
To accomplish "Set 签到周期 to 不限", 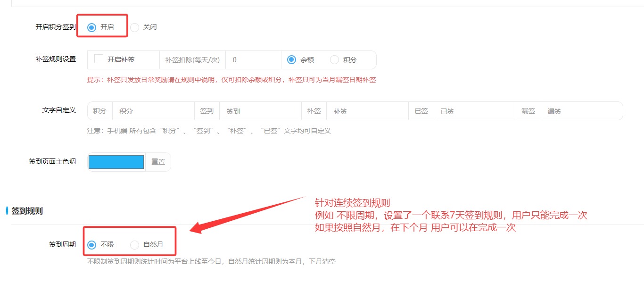I will 92,245.
